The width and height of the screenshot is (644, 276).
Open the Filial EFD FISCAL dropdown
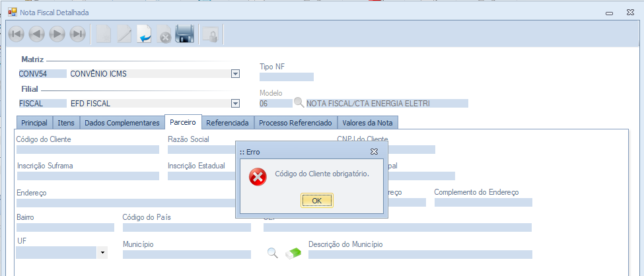[235, 104]
